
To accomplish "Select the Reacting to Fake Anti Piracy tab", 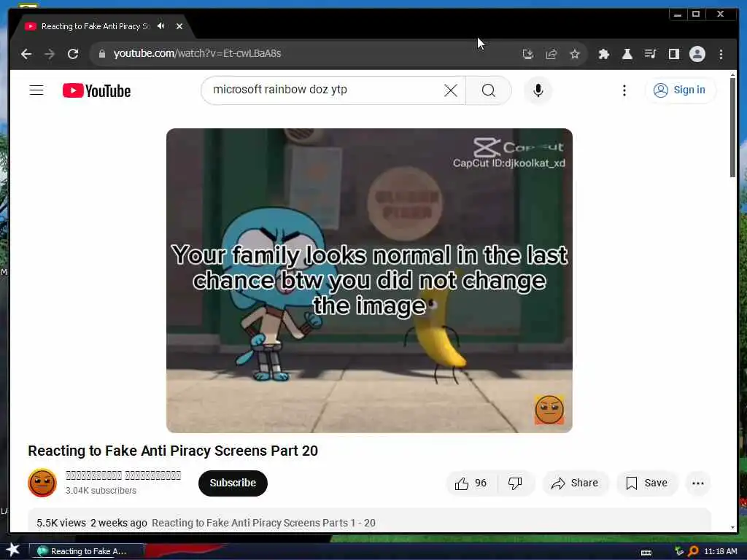I will pyautogui.click(x=96, y=26).
